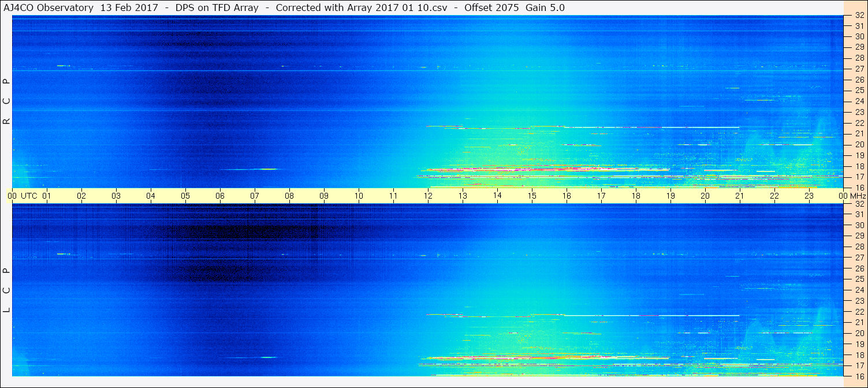Click the "05" hour mark on time axis

[x=185, y=196]
